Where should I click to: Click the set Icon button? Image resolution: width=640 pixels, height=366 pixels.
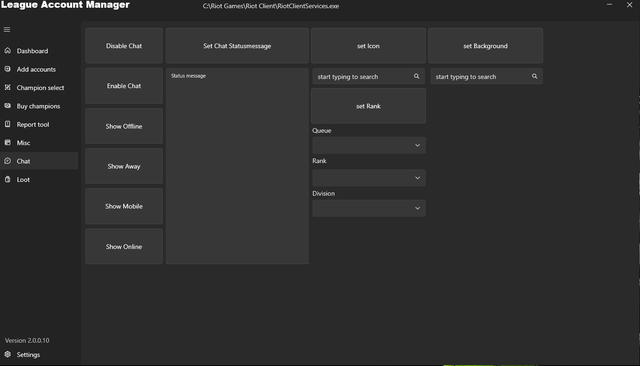[368, 46]
